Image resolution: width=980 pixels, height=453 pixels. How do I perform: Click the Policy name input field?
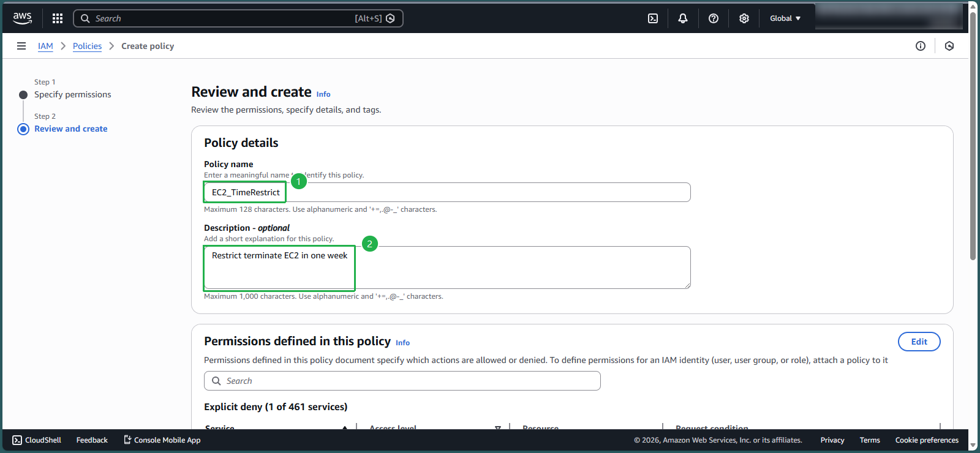447,192
